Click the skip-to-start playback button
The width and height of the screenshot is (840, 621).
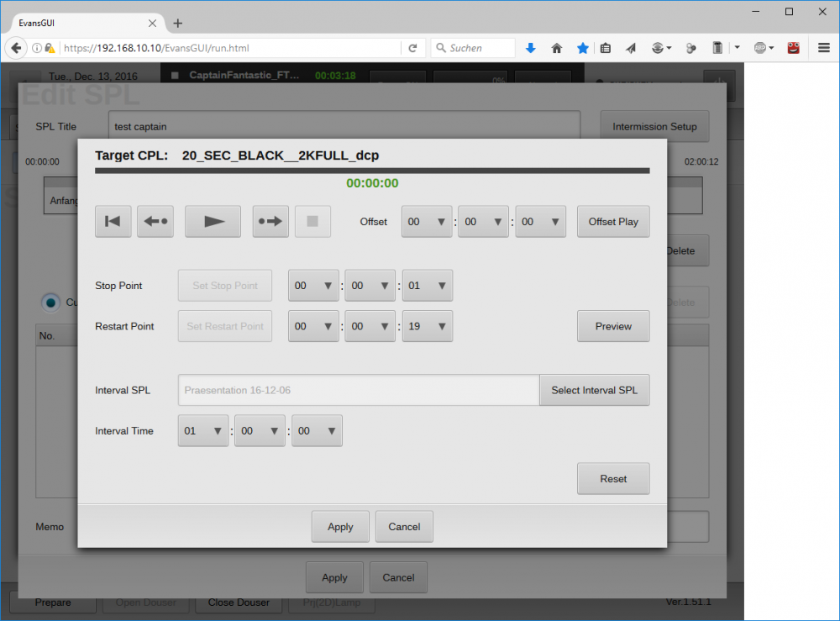point(113,222)
